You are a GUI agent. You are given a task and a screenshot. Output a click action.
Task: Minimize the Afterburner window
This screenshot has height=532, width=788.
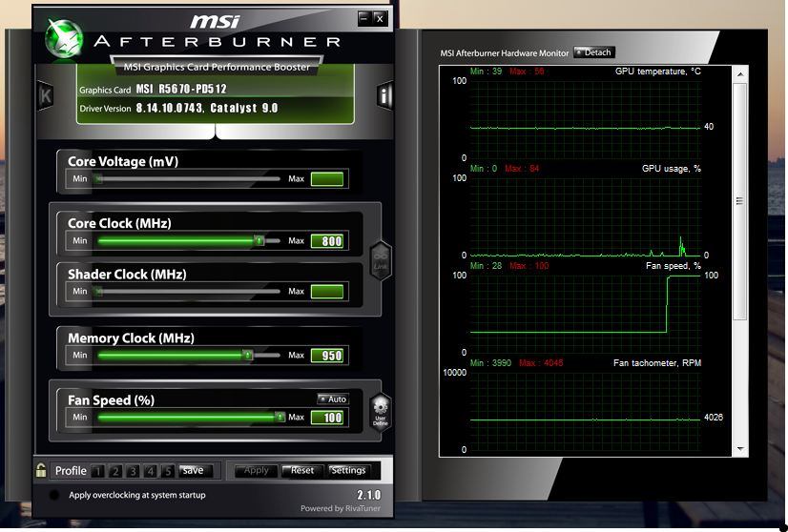(364, 18)
